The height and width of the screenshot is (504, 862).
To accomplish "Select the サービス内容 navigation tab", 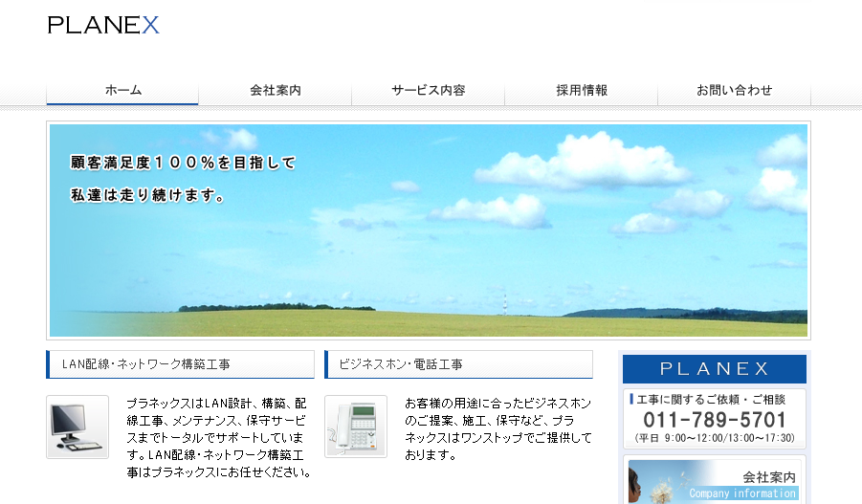I will [429, 90].
